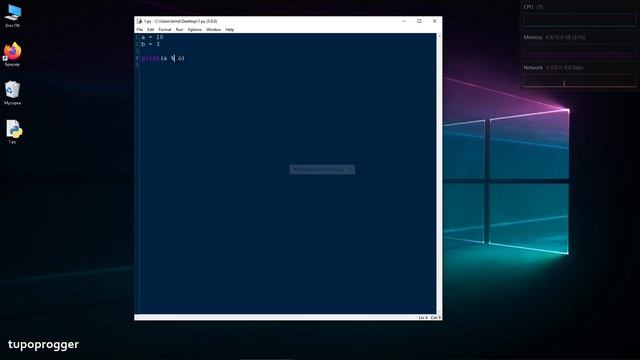
Task: Select the Firefox browser desktop icon
Action: click(x=12, y=54)
